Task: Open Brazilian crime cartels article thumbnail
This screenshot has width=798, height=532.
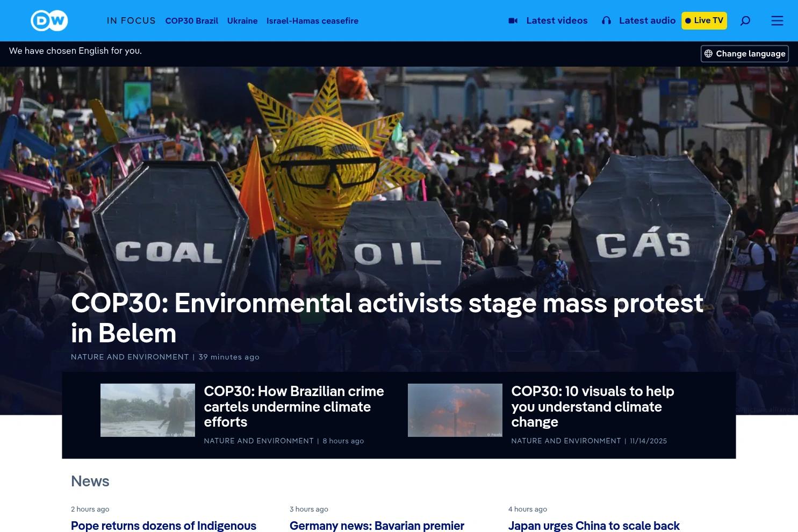Action: click(148, 410)
